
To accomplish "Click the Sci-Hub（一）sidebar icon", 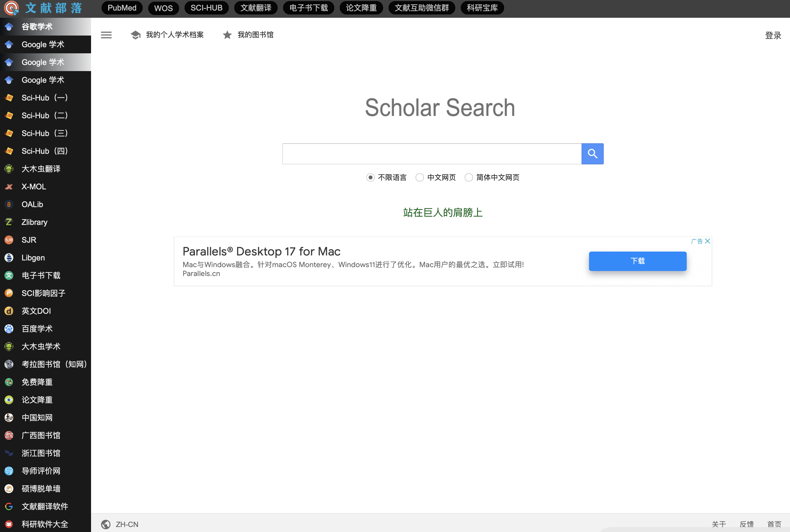I will click(x=9, y=98).
